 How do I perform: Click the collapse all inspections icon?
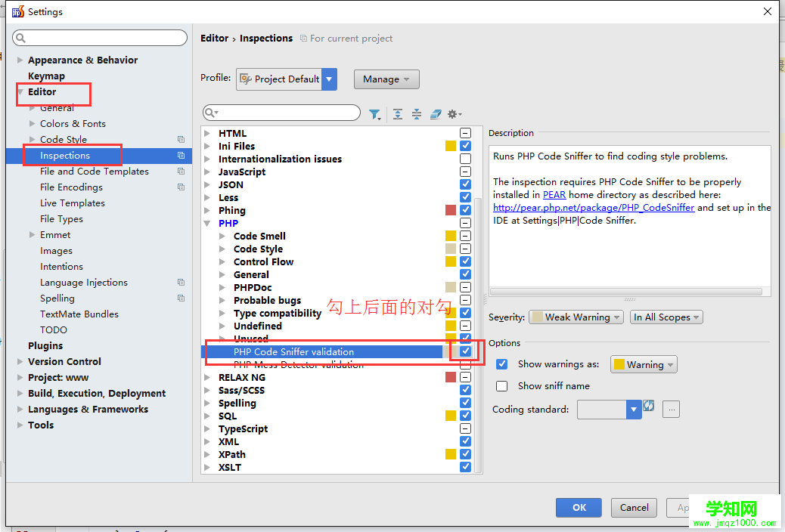417,114
